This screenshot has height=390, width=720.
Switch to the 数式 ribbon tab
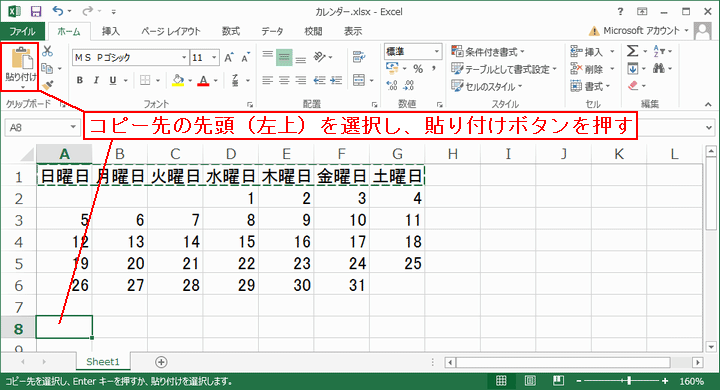coord(231,31)
